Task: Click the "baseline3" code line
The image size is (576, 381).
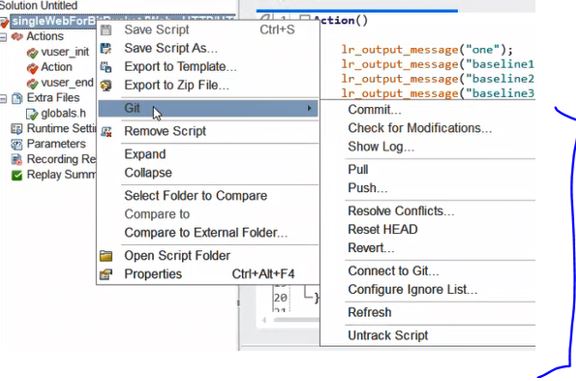Action: (438, 93)
